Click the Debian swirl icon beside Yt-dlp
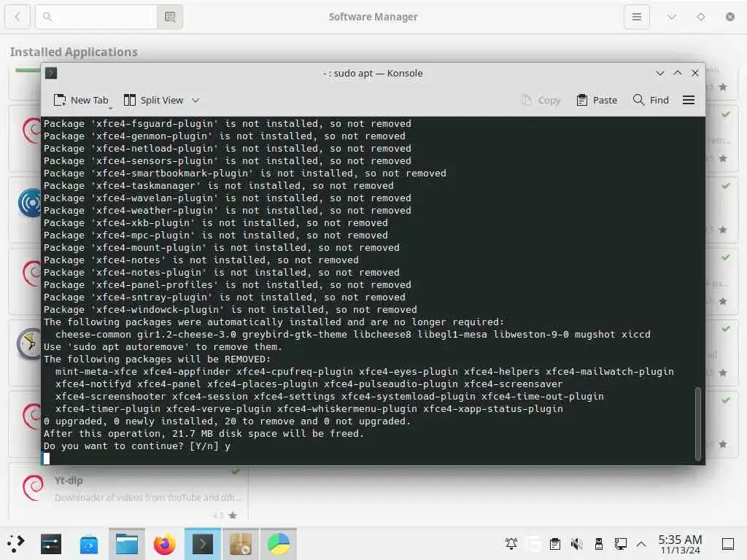 tap(34, 487)
